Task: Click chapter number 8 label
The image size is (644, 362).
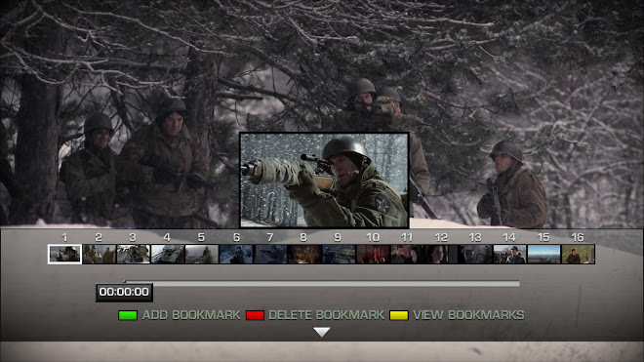Action: coord(303,237)
